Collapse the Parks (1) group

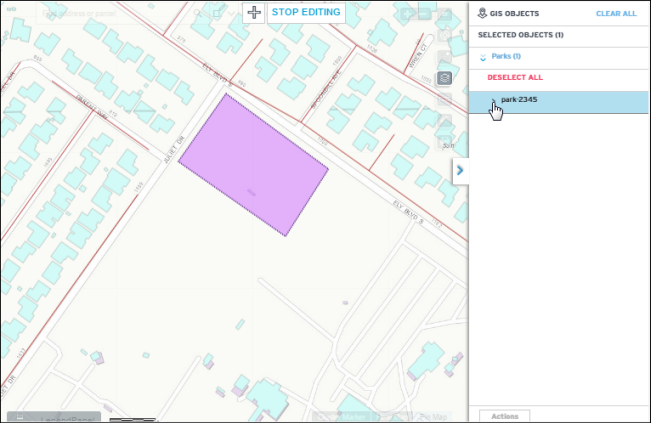[x=483, y=56]
